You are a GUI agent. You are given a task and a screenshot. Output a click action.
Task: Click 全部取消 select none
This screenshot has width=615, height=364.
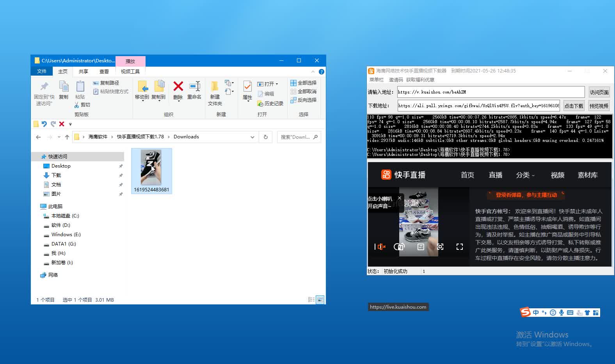coord(303,92)
